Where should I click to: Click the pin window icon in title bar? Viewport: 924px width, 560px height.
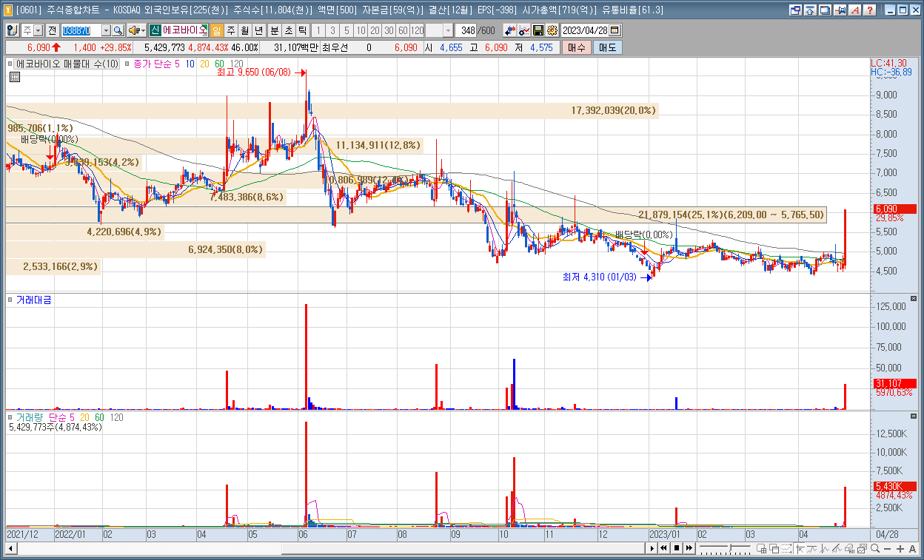[839, 10]
